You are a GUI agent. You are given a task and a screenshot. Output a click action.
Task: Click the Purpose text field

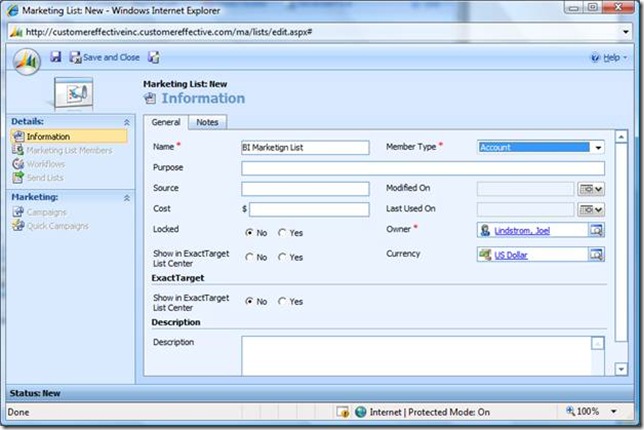click(421, 168)
